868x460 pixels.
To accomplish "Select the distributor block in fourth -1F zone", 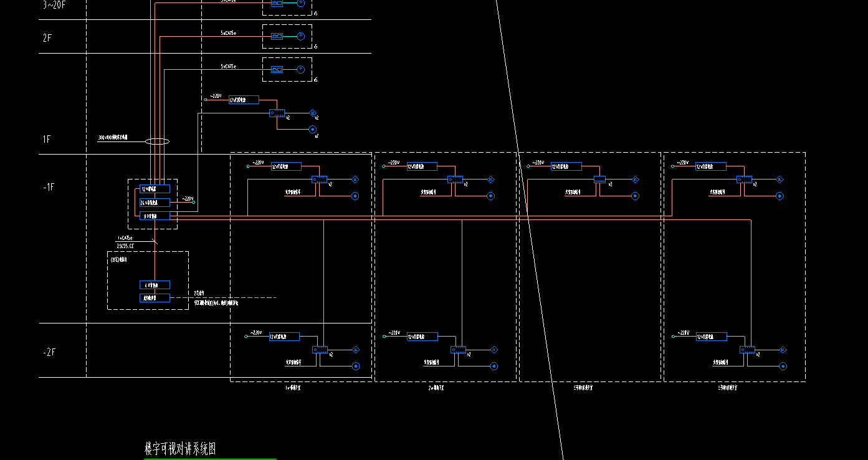I will click(x=744, y=180).
